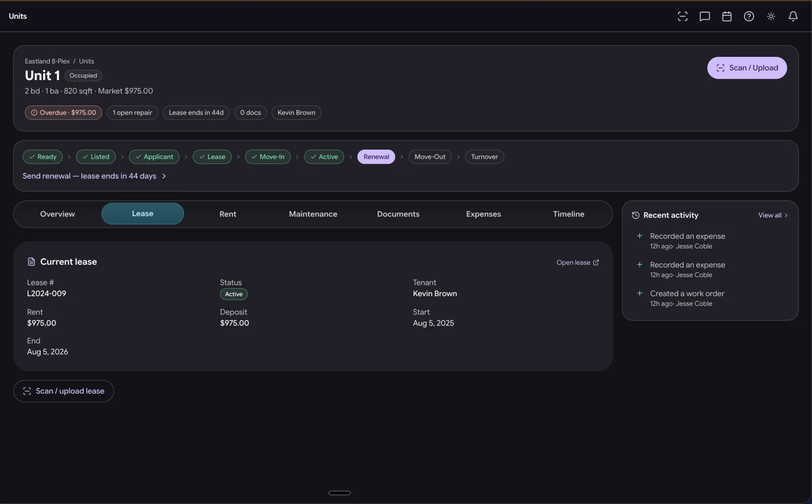
Task: Click the Overdue $975.00 chip
Action: click(63, 113)
